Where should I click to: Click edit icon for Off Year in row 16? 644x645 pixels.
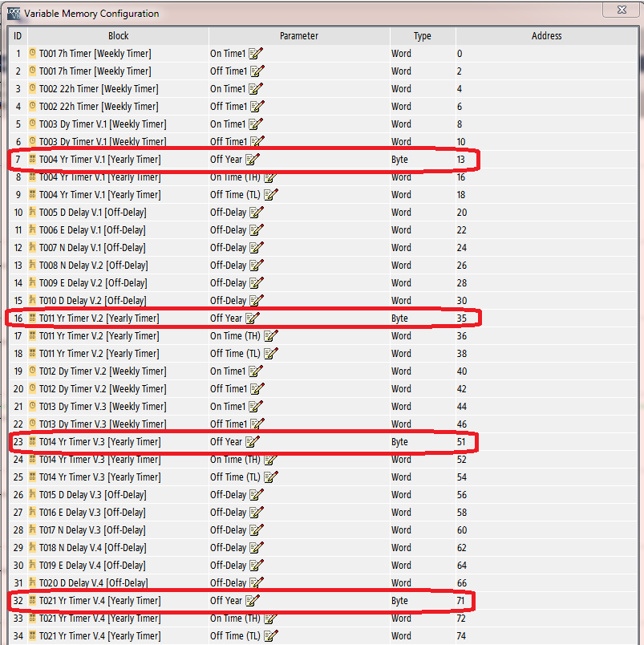pyautogui.click(x=253, y=318)
